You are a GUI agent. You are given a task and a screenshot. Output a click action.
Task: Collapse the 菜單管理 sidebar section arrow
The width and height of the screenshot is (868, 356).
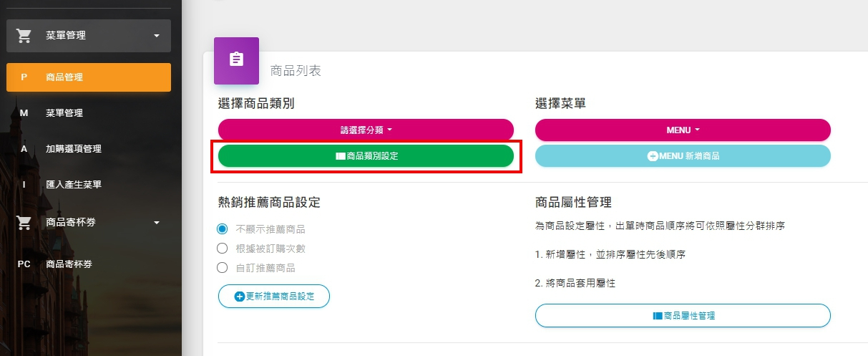click(157, 36)
